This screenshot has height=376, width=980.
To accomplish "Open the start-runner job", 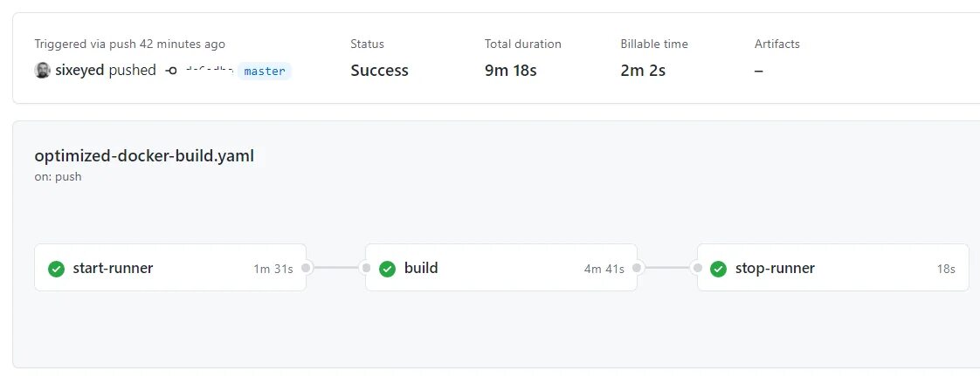I will [x=113, y=268].
